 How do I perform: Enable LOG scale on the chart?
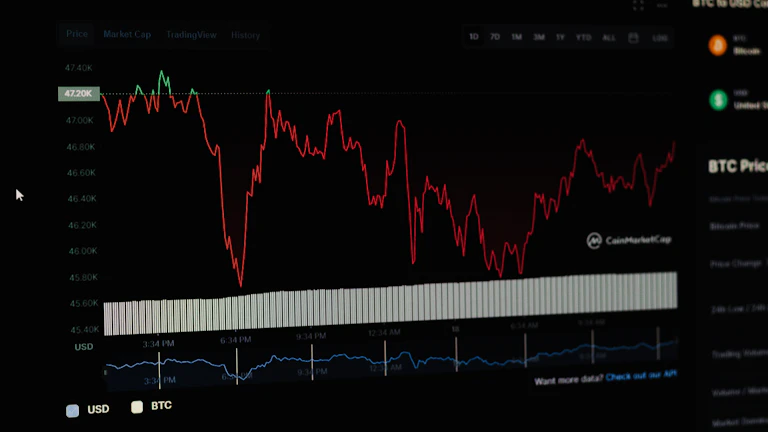coord(660,37)
